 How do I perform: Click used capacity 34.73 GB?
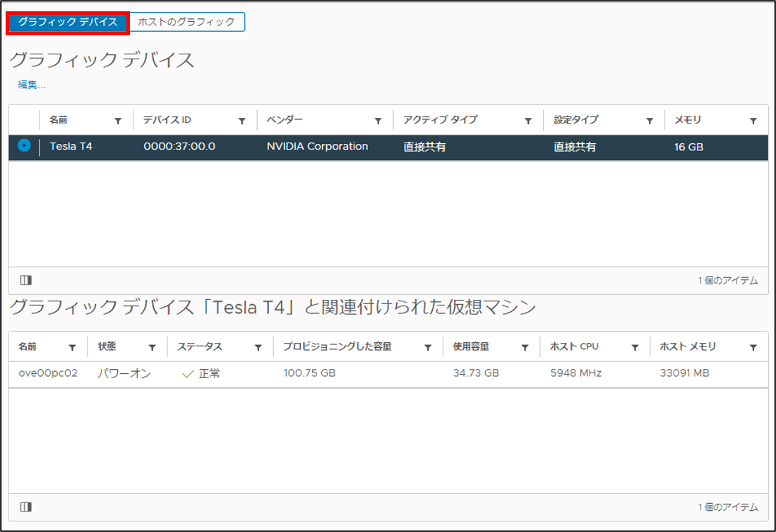pos(476,373)
